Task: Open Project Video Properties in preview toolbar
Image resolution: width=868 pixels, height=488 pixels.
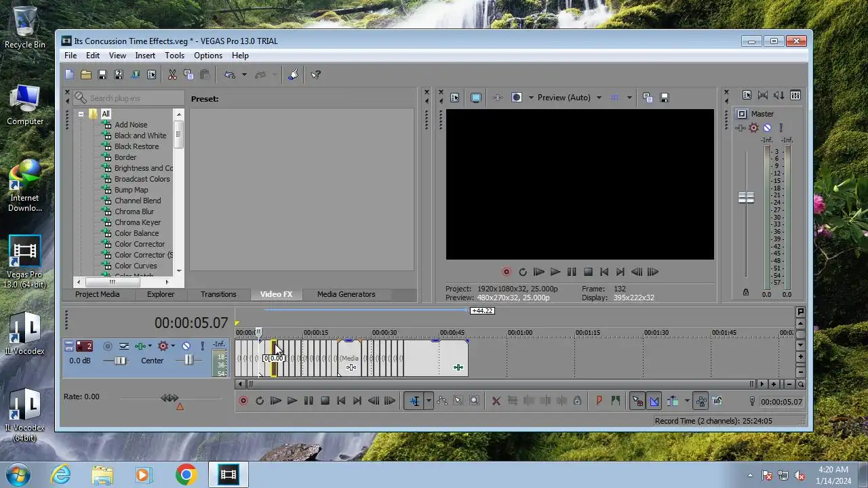Action: coord(454,98)
